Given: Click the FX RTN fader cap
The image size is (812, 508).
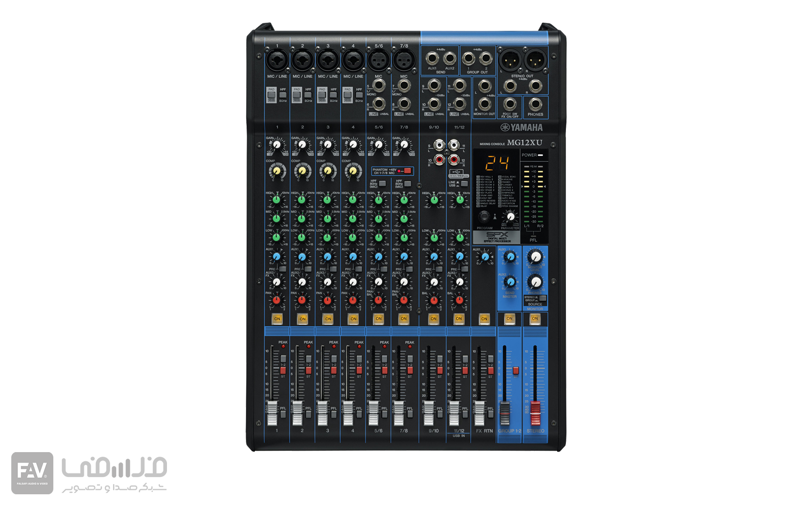Looking at the screenshot, I should coord(480,413).
